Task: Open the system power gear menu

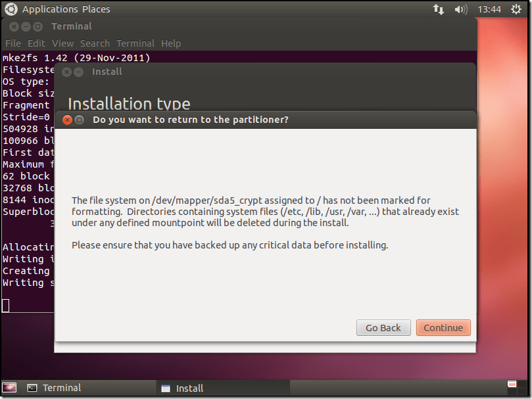Action: click(x=517, y=9)
